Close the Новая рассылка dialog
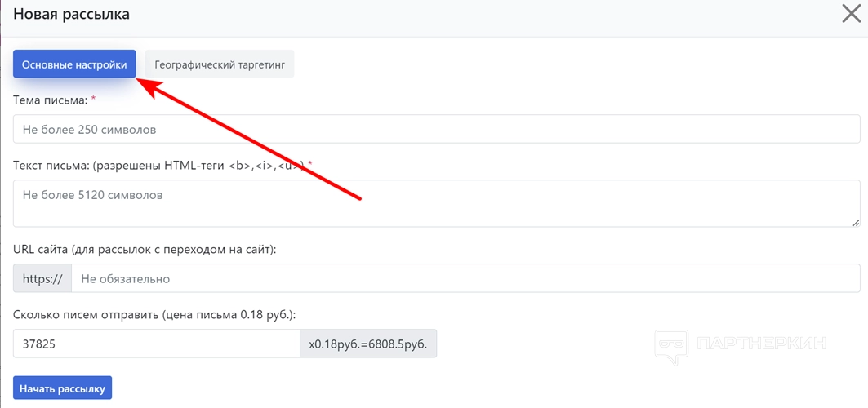Viewport: 868px width, 408px height. 852,14
